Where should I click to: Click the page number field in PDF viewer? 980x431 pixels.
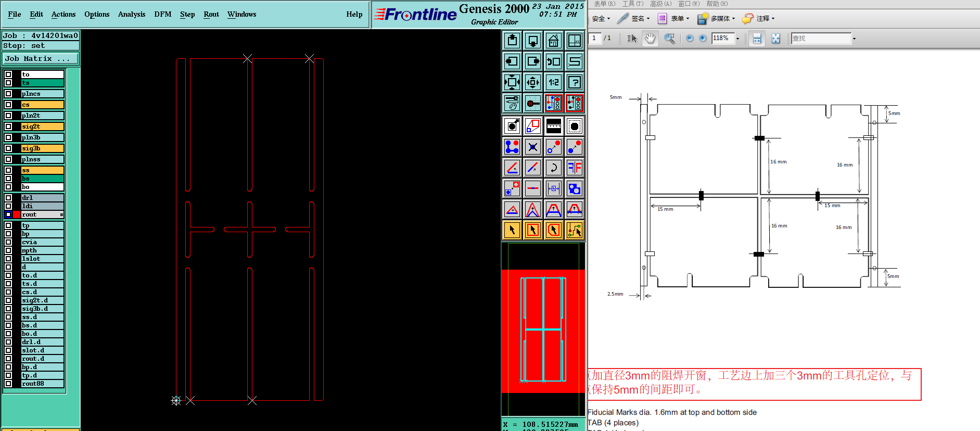point(595,39)
